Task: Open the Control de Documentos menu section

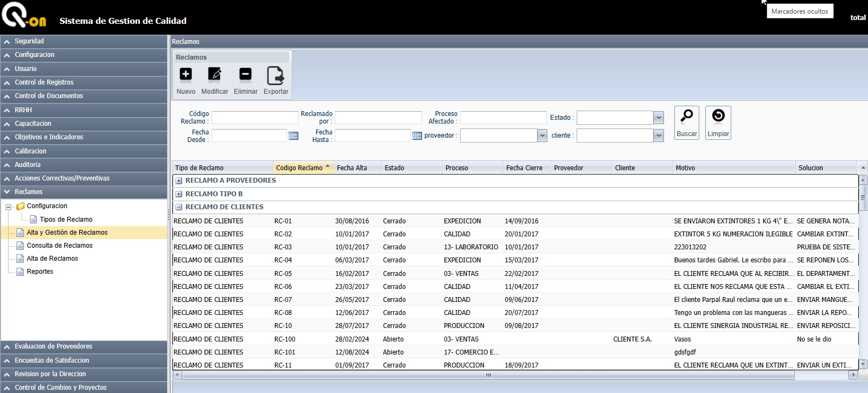Action: click(x=49, y=96)
